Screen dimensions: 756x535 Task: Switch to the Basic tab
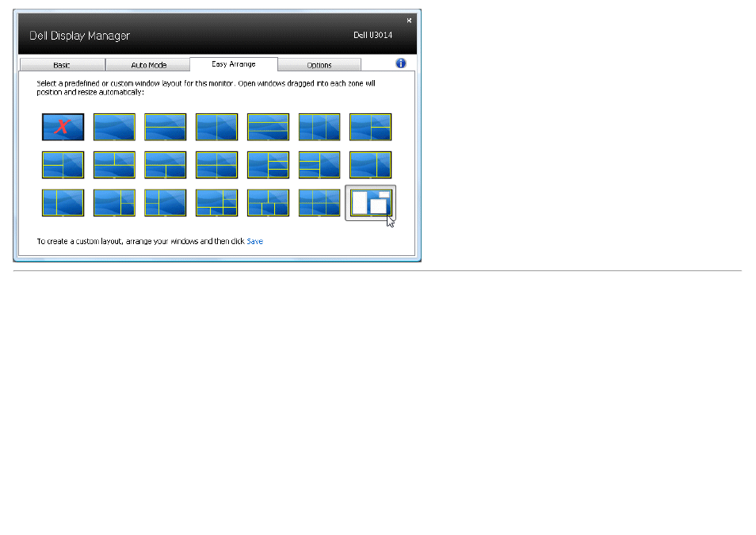62,65
